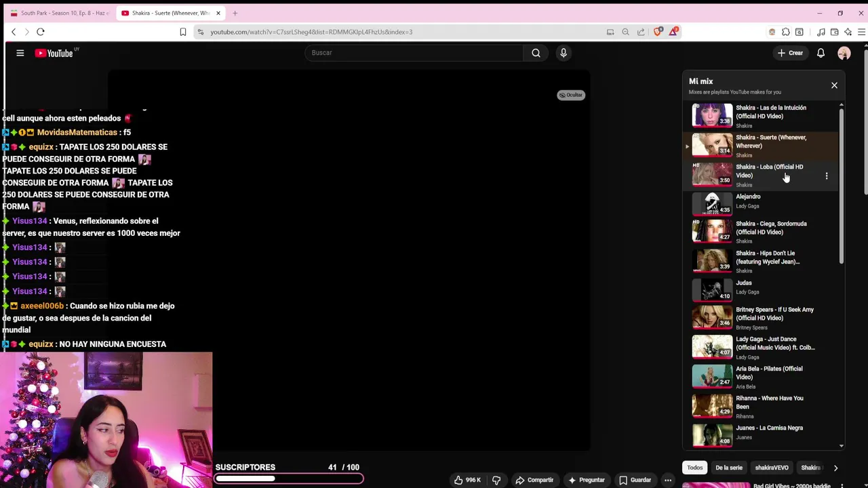Open the YouTube hamburger guide menu
The height and width of the screenshot is (488, 868).
point(20,53)
